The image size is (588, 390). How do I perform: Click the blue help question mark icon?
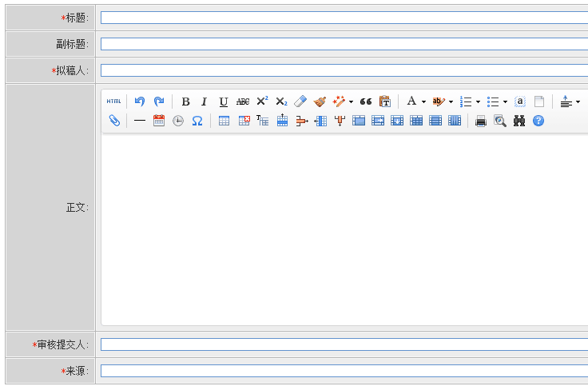(538, 121)
